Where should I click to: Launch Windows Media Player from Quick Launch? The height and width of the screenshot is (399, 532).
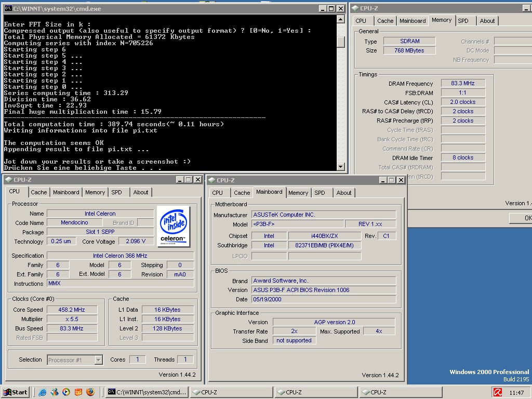click(66, 392)
